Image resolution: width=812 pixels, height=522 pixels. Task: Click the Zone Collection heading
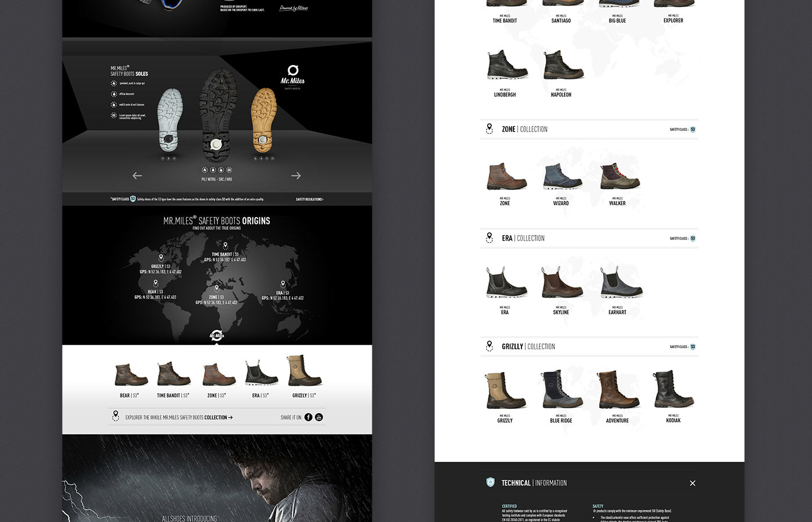524,129
